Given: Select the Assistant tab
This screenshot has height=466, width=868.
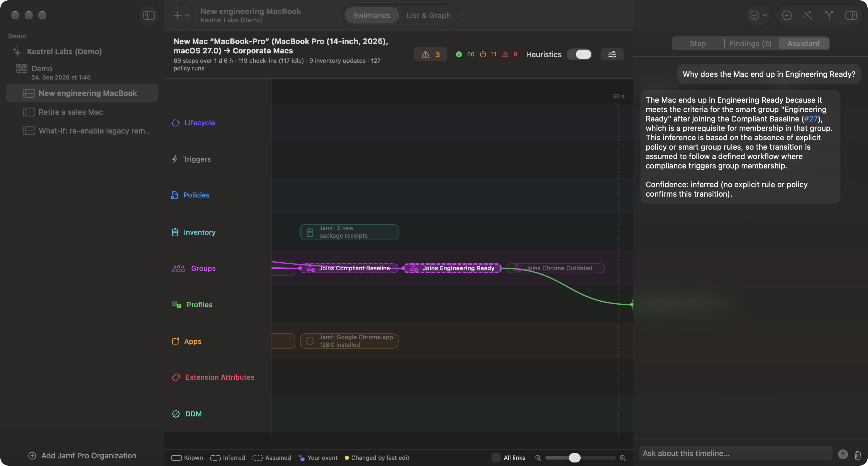Looking at the screenshot, I should coord(803,43).
